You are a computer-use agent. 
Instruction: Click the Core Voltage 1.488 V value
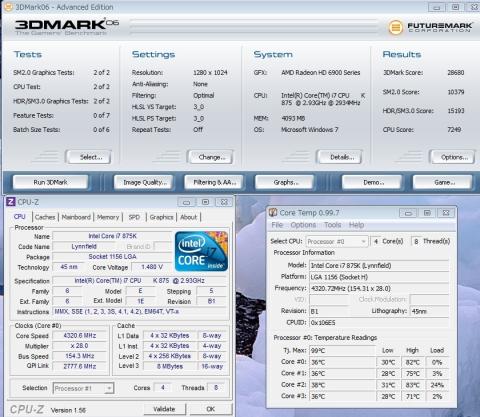(152, 267)
